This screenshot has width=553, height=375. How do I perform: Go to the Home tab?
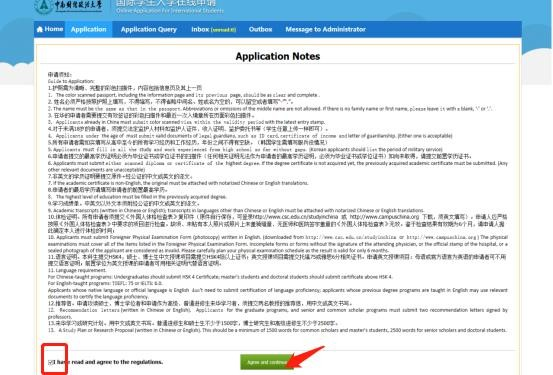pyautogui.click(x=50, y=29)
